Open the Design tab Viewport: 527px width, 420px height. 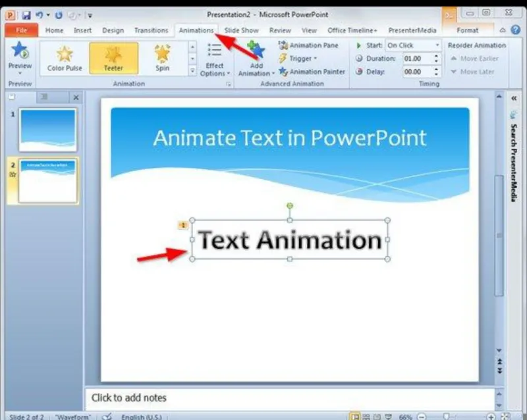(x=113, y=30)
